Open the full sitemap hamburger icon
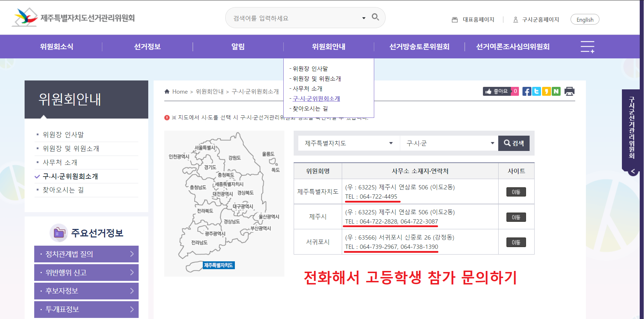 coord(587,47)
